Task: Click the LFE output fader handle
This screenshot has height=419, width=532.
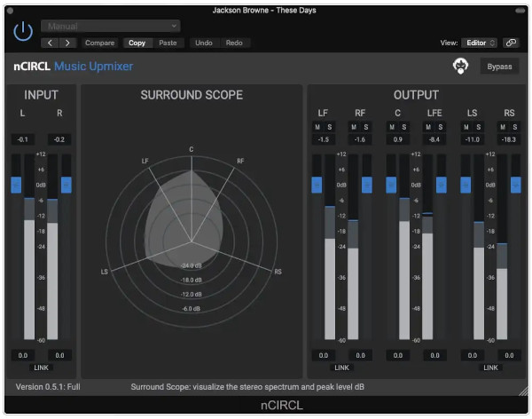Action: click(441, 186)
